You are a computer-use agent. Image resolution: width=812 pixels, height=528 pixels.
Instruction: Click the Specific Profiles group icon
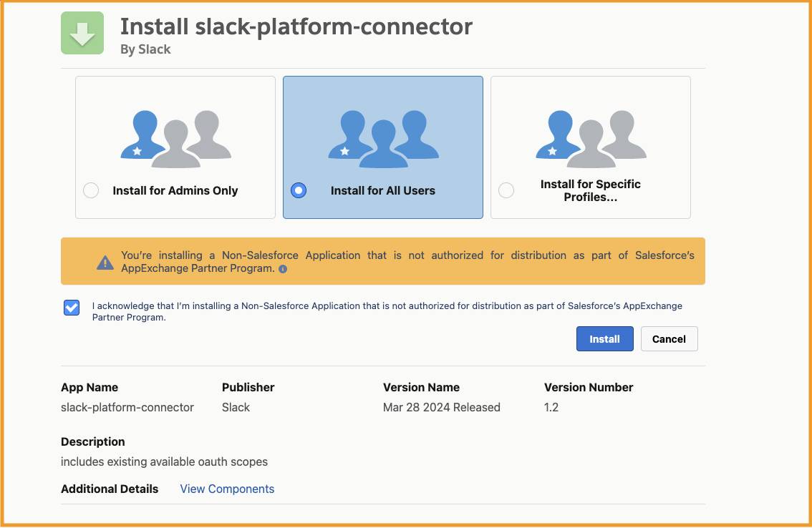(x=591, y=139)
